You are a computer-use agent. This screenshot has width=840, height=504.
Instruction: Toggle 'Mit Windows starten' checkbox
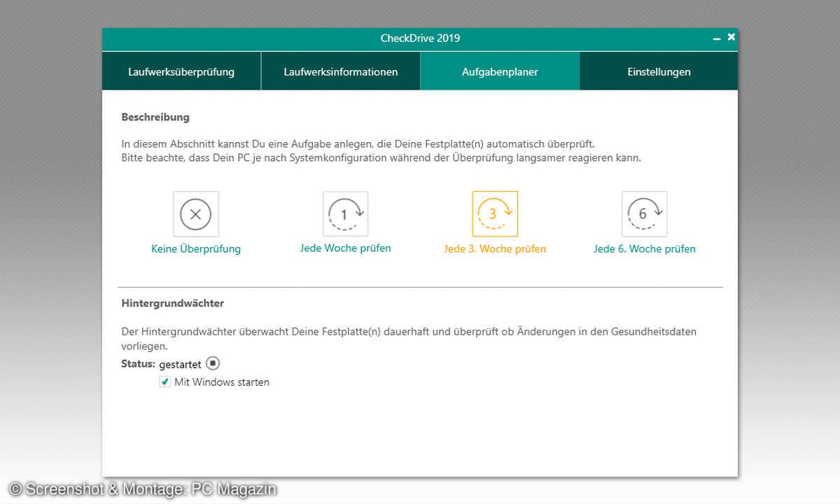(x=165, y=381)
